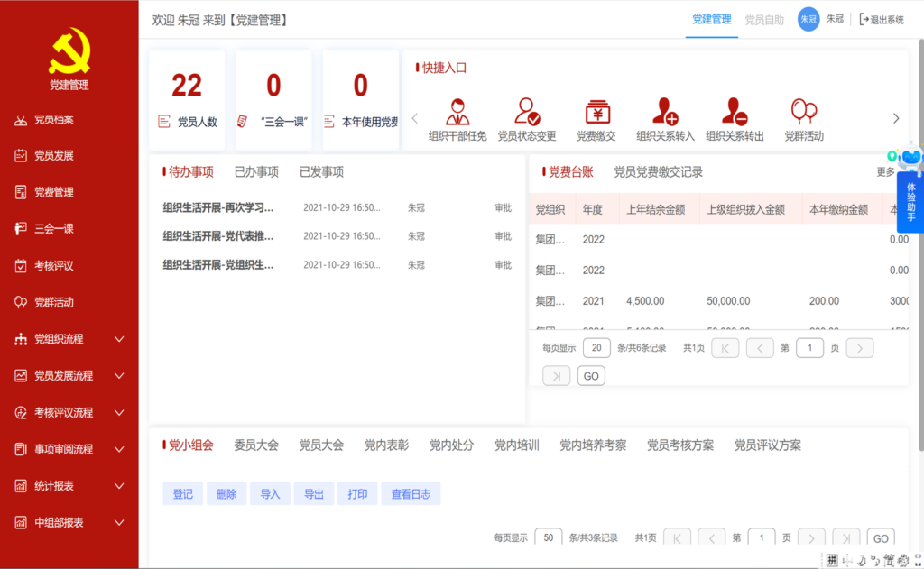Click 退出系统 to log out
The height and width of the screenshot is (569, 924).
[881, 19]
